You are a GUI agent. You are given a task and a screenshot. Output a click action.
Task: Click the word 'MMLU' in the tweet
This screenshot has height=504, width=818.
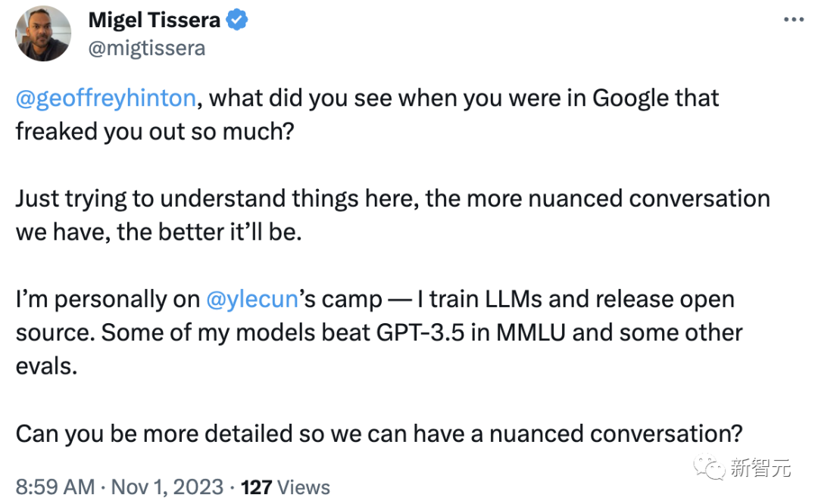point(516,332)
